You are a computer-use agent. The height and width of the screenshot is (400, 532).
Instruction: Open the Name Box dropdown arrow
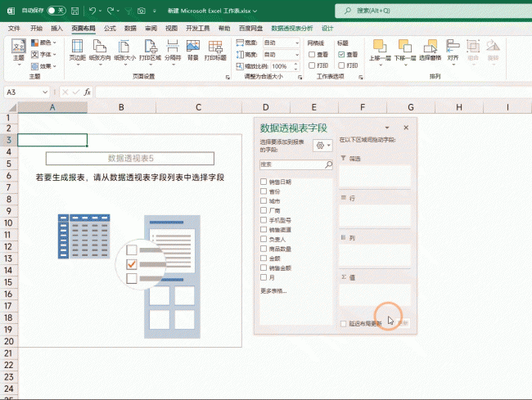click(x=45, y=92)
